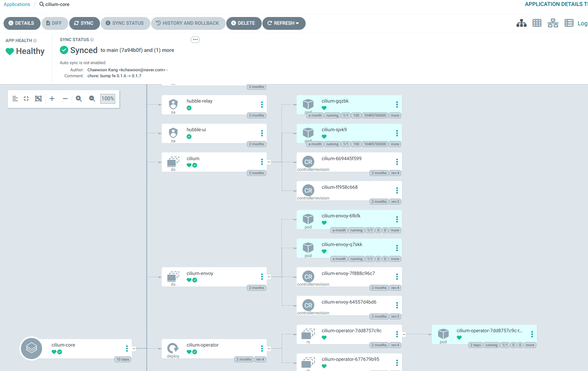Fit the resource graph to the screen

pyautogui.click(x=38, y=98)
